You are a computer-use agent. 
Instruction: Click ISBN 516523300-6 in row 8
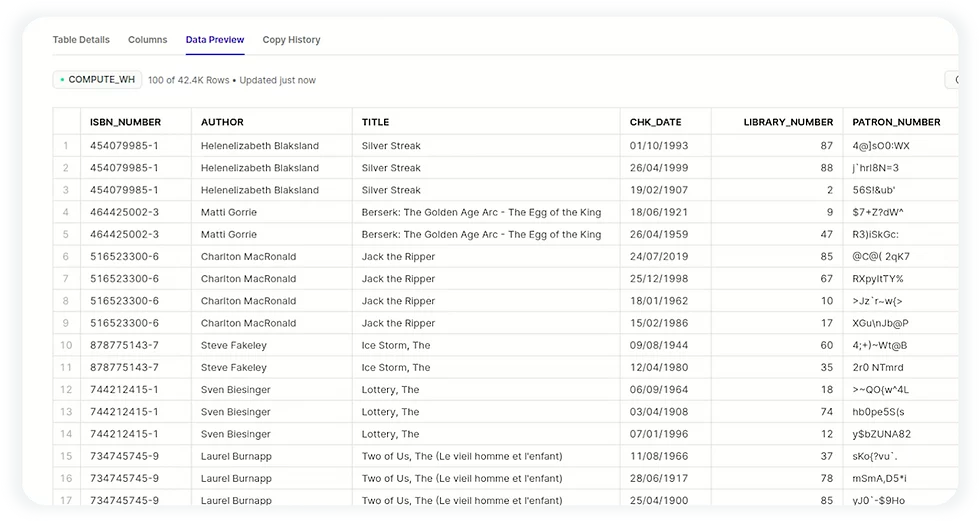tap(124, 301)
